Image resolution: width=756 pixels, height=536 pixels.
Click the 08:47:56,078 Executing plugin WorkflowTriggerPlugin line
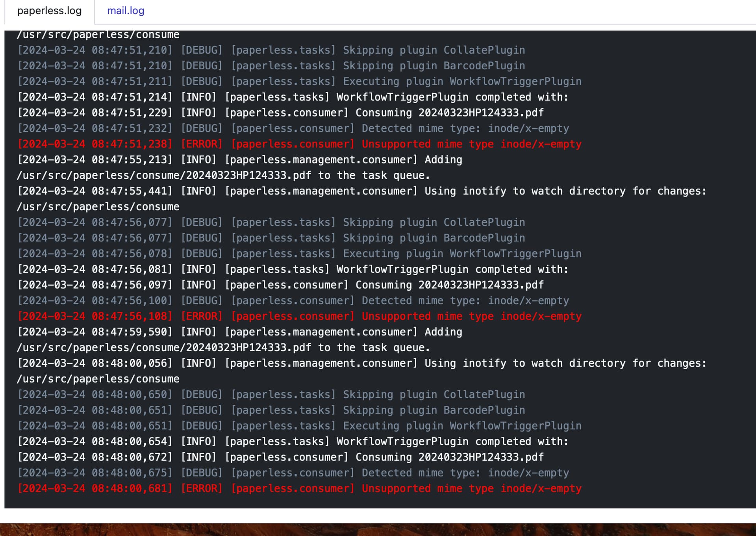coord(299,254)
